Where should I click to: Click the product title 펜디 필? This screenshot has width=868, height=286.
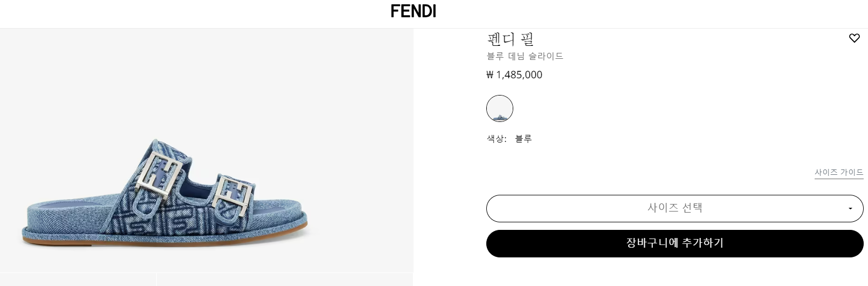pos(510,39)
